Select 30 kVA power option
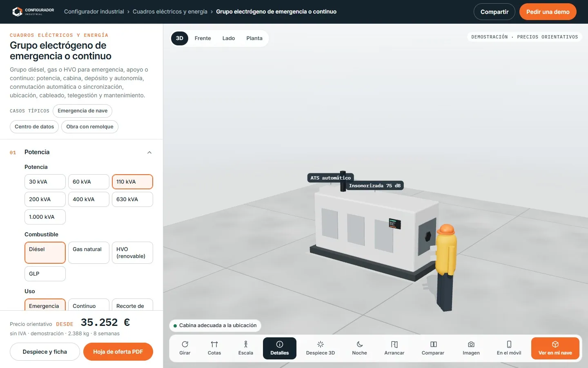 pyautogui.click(x=45, y=182)
